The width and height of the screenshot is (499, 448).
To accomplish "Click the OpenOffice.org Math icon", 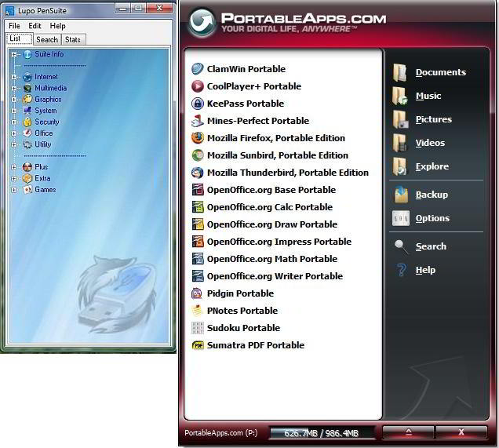I will [197, 259].
